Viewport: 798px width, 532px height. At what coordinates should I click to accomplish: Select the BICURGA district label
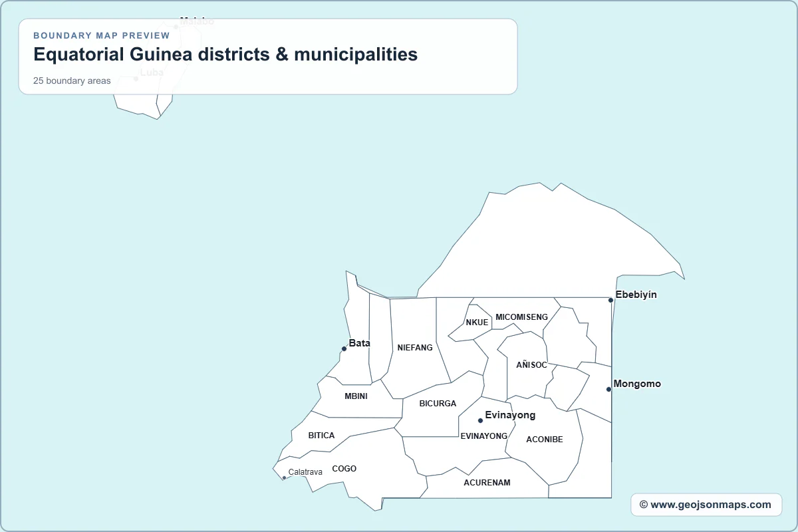[x=438, y=404]
